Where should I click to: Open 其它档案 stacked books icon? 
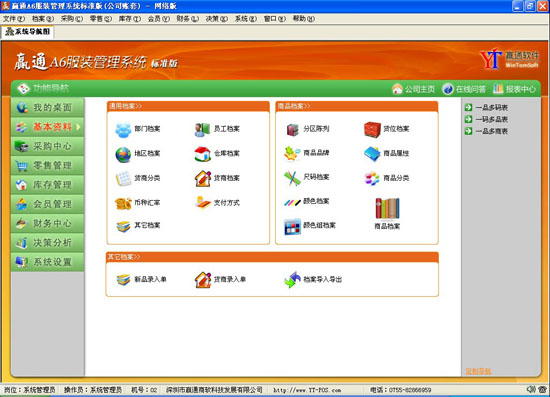pyautogui.click(x=123, y=226)
